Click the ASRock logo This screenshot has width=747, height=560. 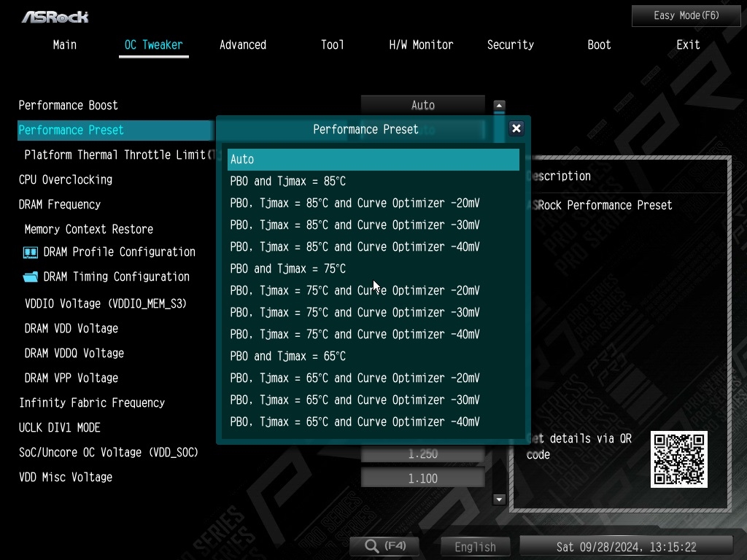pyautogui.click(x=55, y=17)
